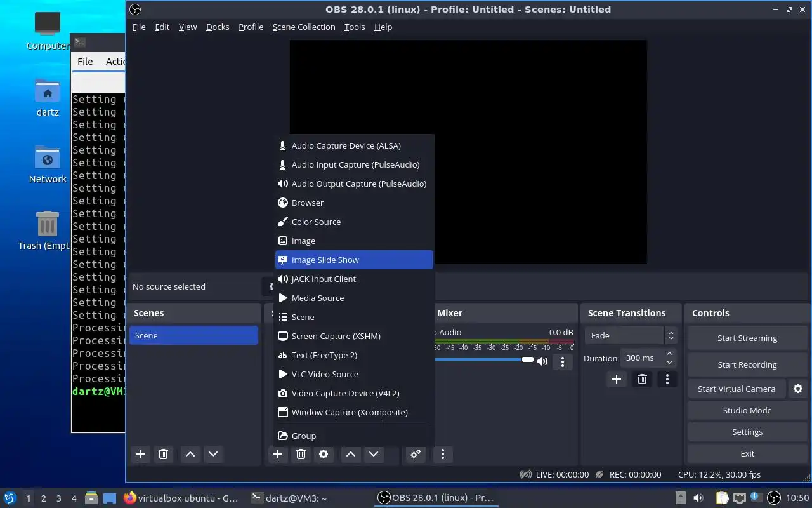812x508 pixels.
Task: Open Settings in Controls panel
Action: pos(747,432)
